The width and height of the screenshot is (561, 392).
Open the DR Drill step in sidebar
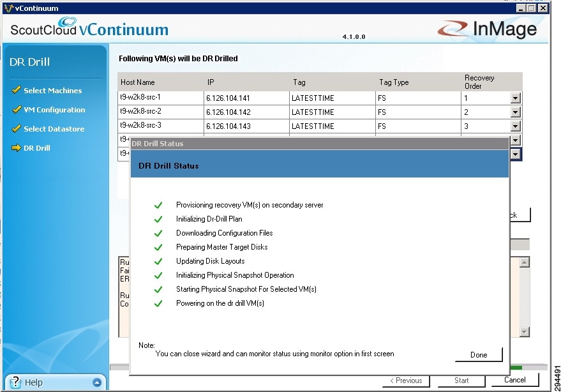coord(37,148)
